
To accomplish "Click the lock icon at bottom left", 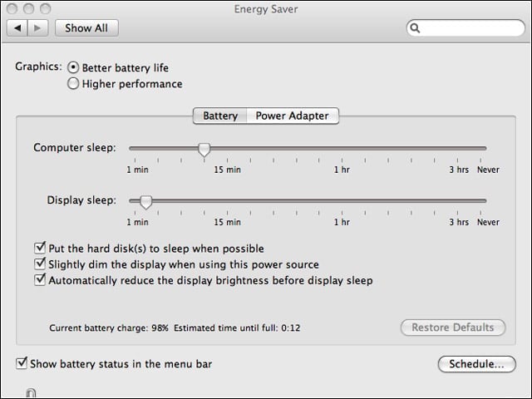I will coord(31,393).
